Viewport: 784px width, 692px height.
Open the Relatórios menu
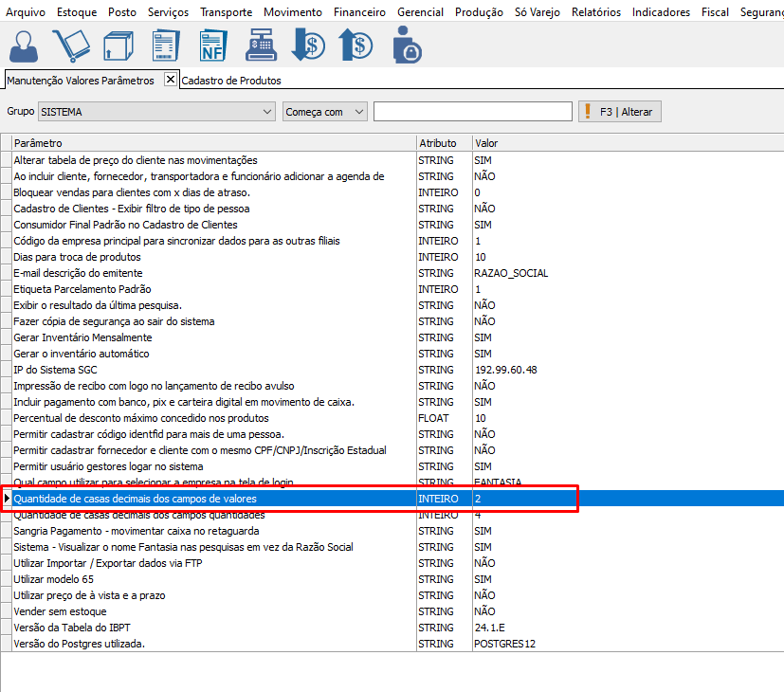[595, 12]
